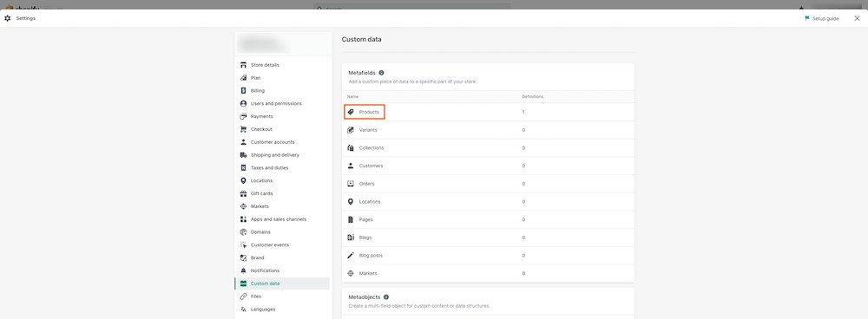
Task: Open Gift cards settings
Action: click(282, 193)
